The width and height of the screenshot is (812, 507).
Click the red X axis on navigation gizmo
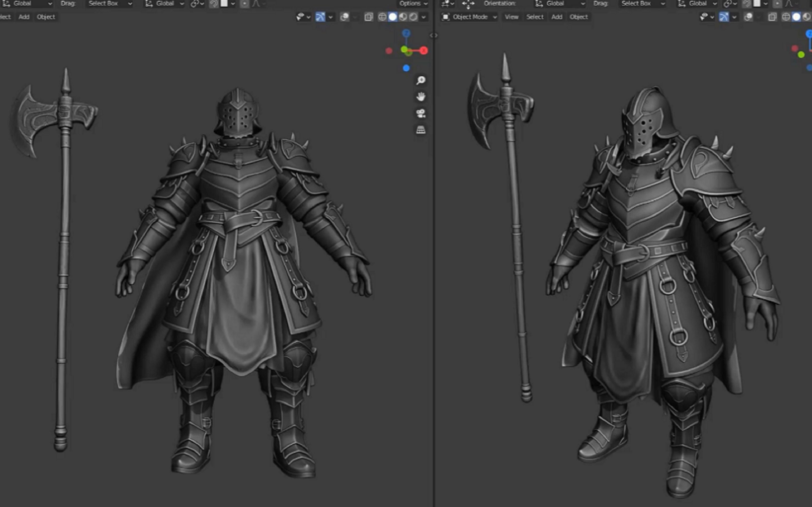pyautogui.click(x=424, y=51)
